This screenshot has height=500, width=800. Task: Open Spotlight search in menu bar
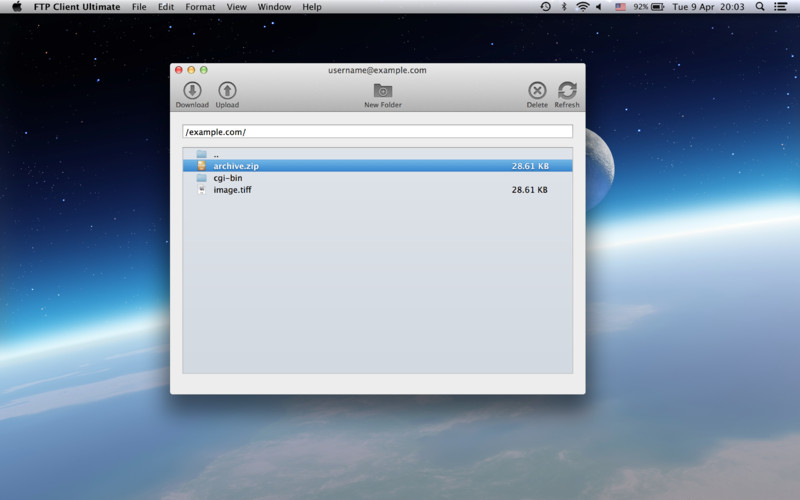[x=760, y=7]
